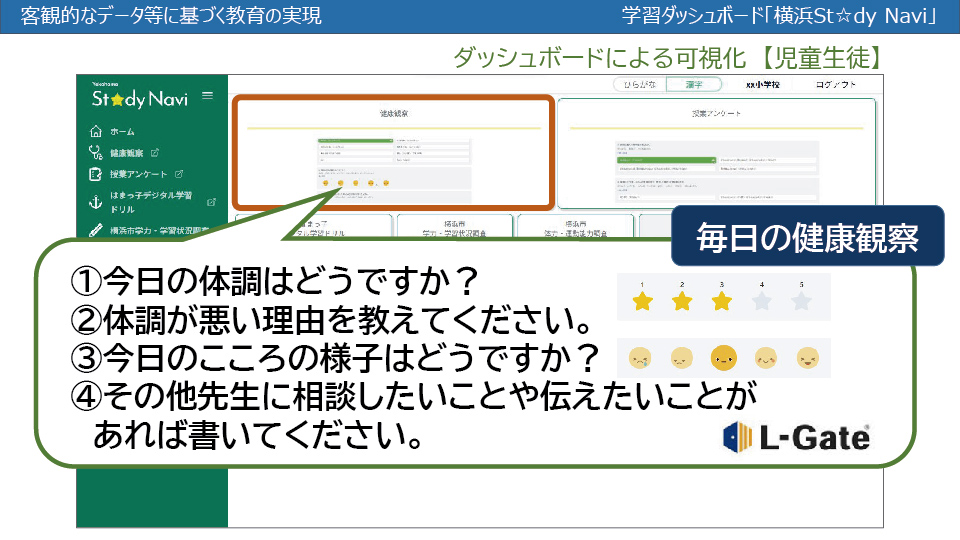
Task: Click ログアウト to sign out
Action: tap(835, 84)
